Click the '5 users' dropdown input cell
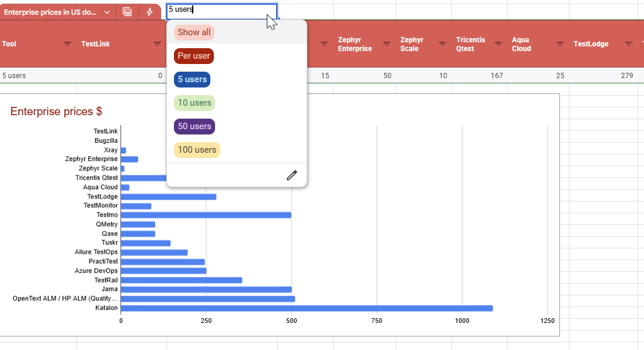This screenshot has width=644, height=350. [222, 11]
